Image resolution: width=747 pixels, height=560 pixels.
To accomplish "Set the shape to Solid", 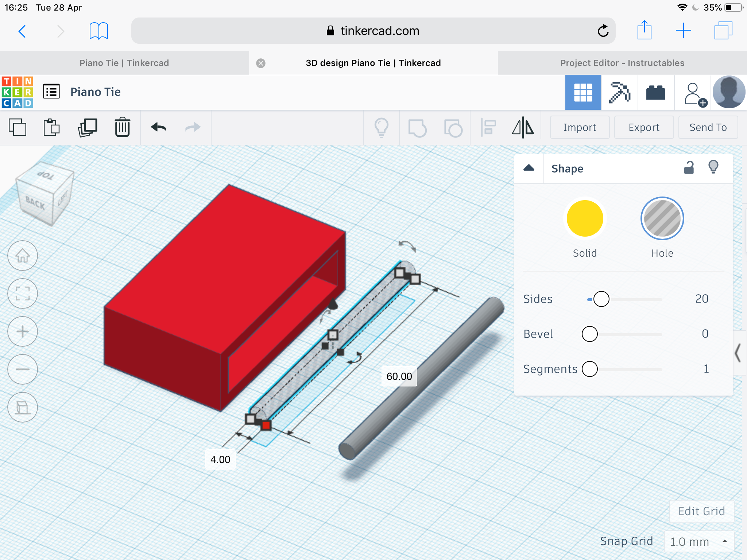I will pos(585,219).
